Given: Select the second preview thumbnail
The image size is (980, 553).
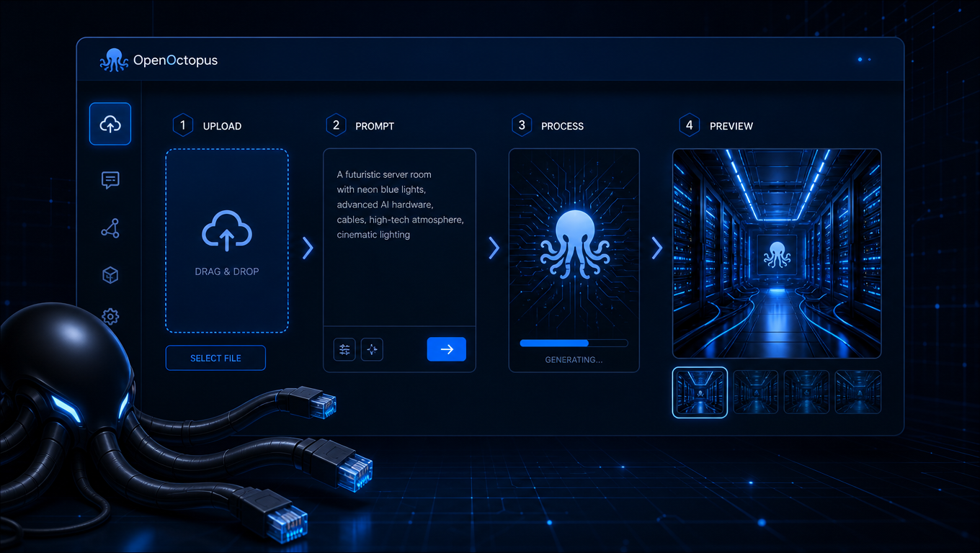Looking at the screenshot, I should point(756,392).
